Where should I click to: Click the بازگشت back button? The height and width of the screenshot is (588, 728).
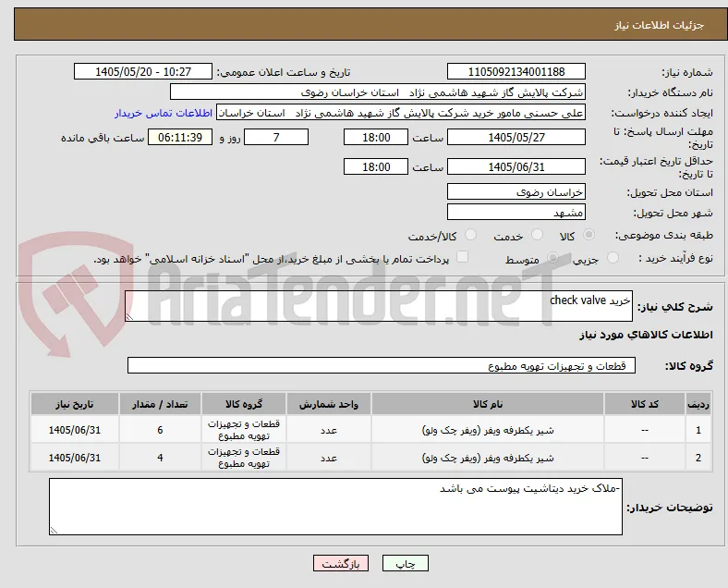341,563
